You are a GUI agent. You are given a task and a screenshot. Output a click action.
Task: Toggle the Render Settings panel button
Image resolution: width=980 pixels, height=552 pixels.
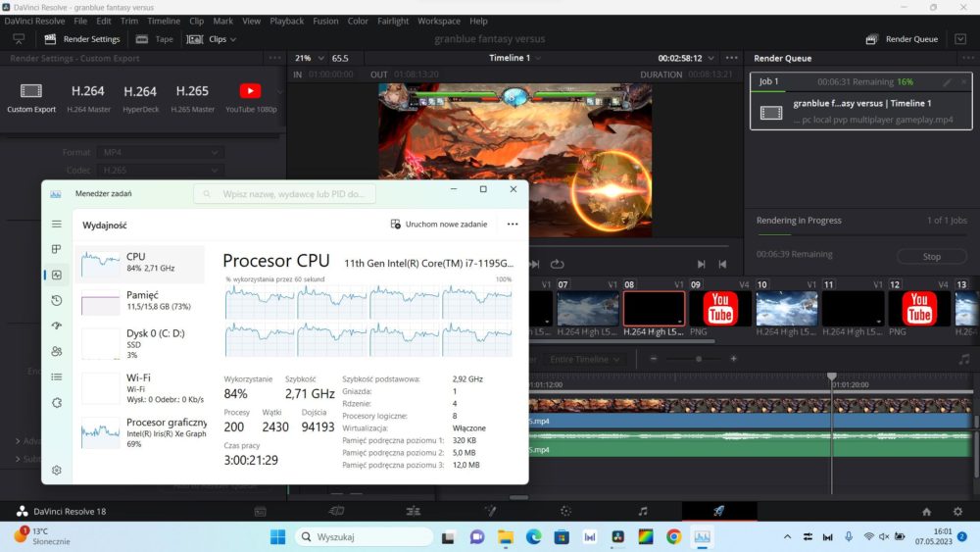(x=82, y=39)
